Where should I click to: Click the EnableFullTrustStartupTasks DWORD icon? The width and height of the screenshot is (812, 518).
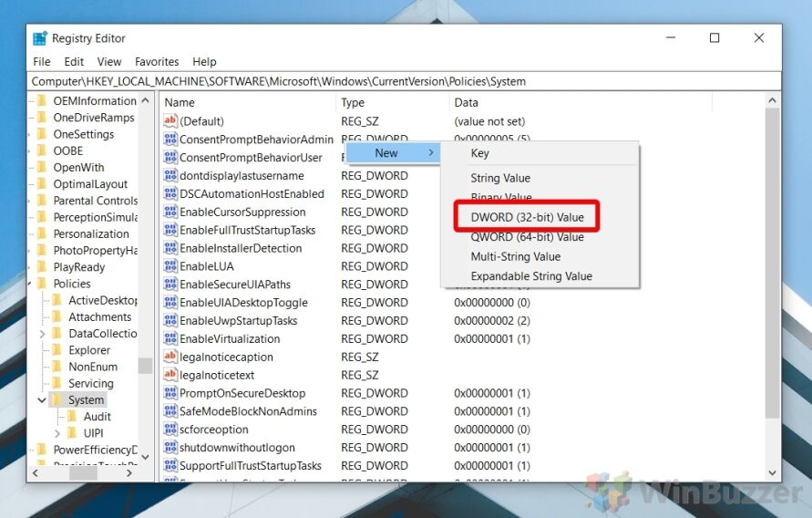[x=170, y=230]
